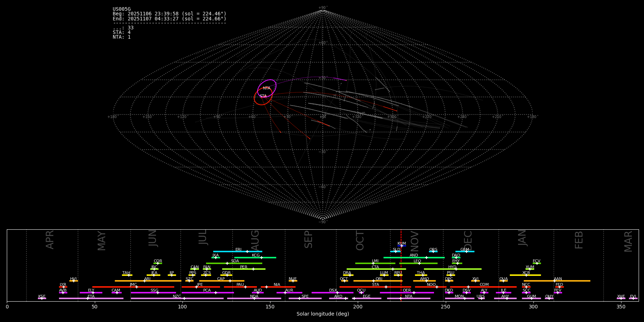Viewport: 644px width, 322px height.
Task: Click the ORI shower label
Action: pyautogui.click(x=379, y=279)
